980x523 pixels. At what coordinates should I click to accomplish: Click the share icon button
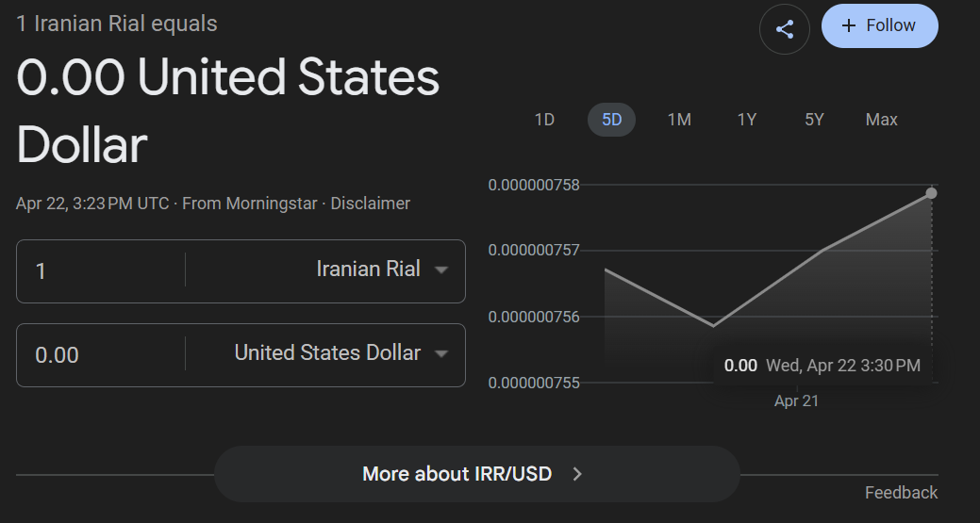point(785,28)
